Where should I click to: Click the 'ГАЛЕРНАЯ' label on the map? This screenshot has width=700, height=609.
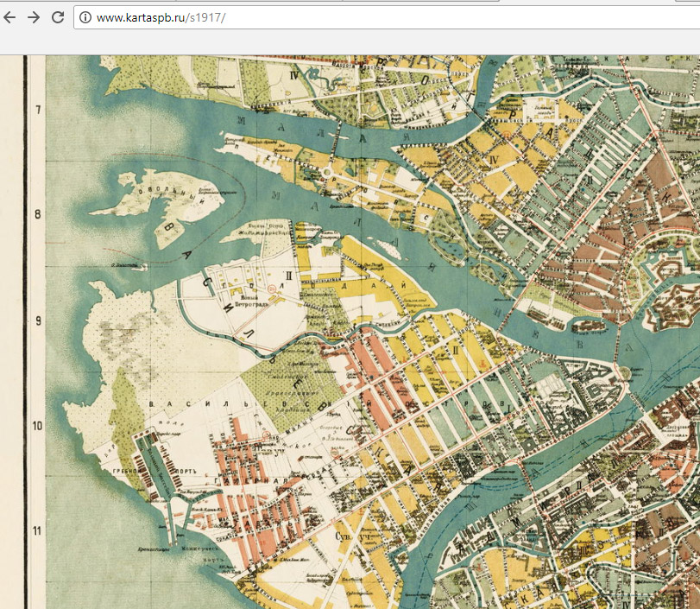[251, 481]
